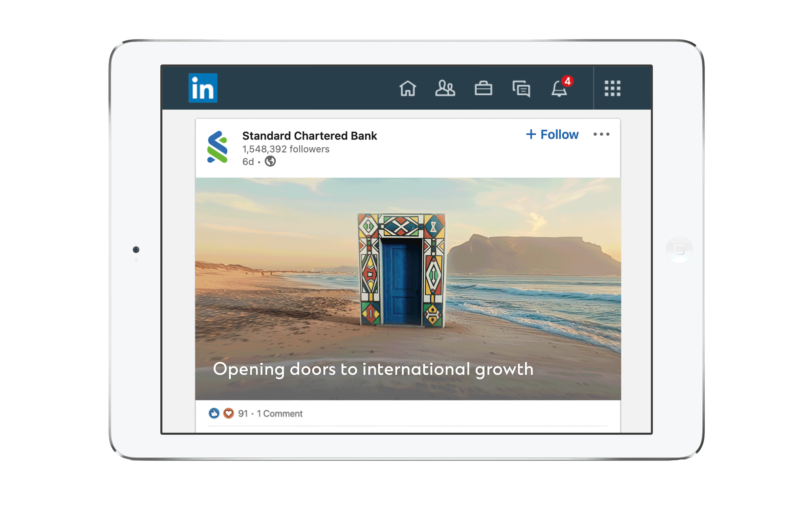Click the LinkedIn logo

(x=202, y=89)
